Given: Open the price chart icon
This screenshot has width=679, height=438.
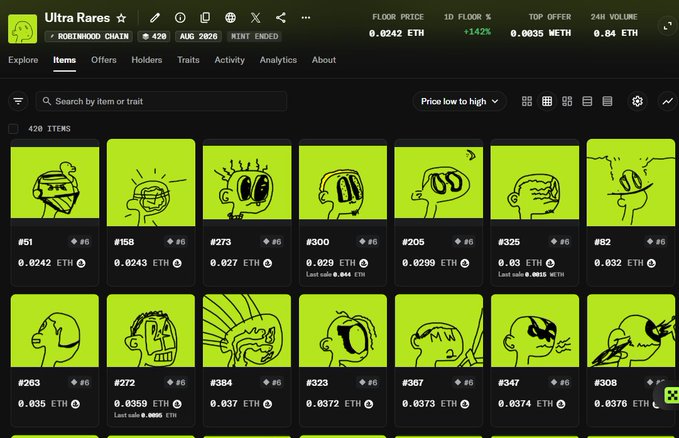Looking at the screenshot, I should (x=667, y=101).
